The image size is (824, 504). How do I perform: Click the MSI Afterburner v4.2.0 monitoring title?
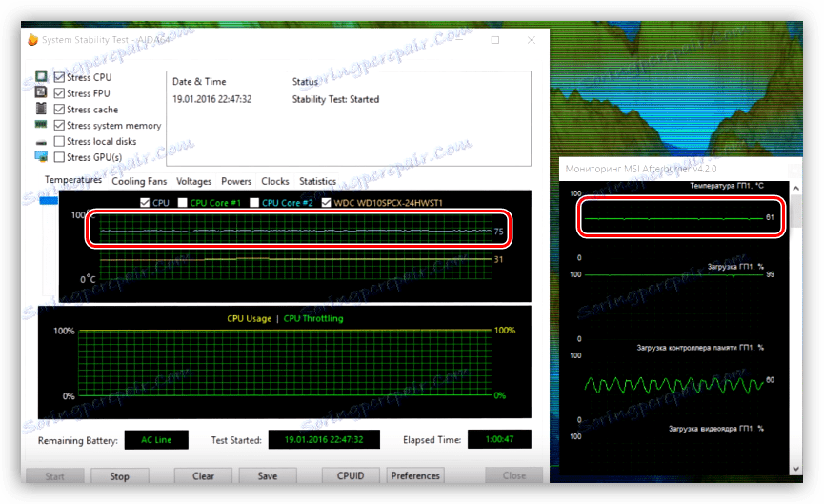pos(640,169)
